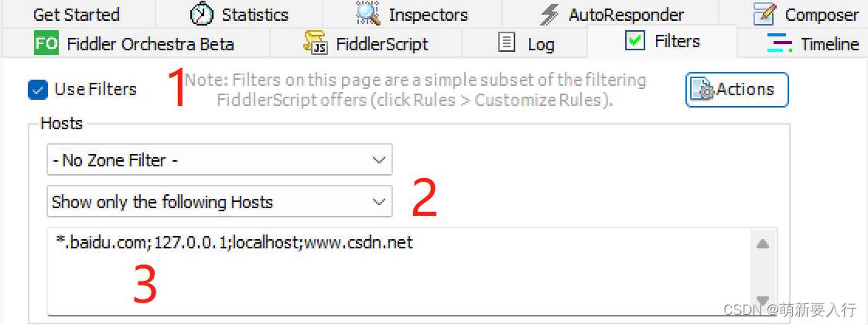This screenshot has width=868, height=325.
Task: Click the hosts list scrollbar up arrow
Action: (762, 244)
